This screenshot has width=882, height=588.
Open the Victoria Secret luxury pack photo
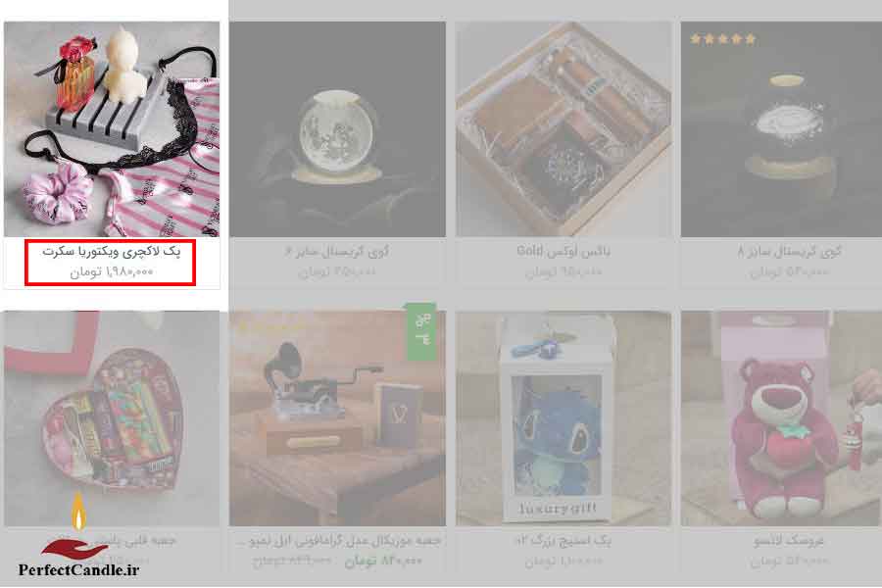tap(112, 128)
